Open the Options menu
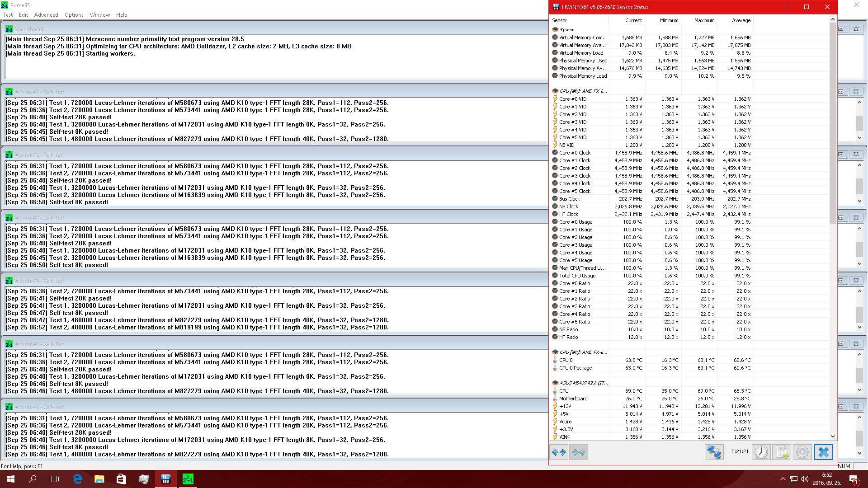Image resolution: width=868 pixels, height=488 pixels. tap(74, 15)
